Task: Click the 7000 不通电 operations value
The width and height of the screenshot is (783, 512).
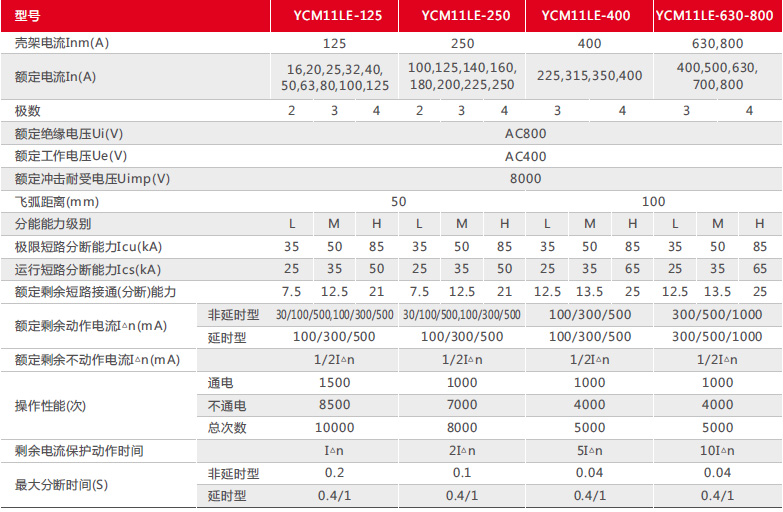Action: coord(462,405)
